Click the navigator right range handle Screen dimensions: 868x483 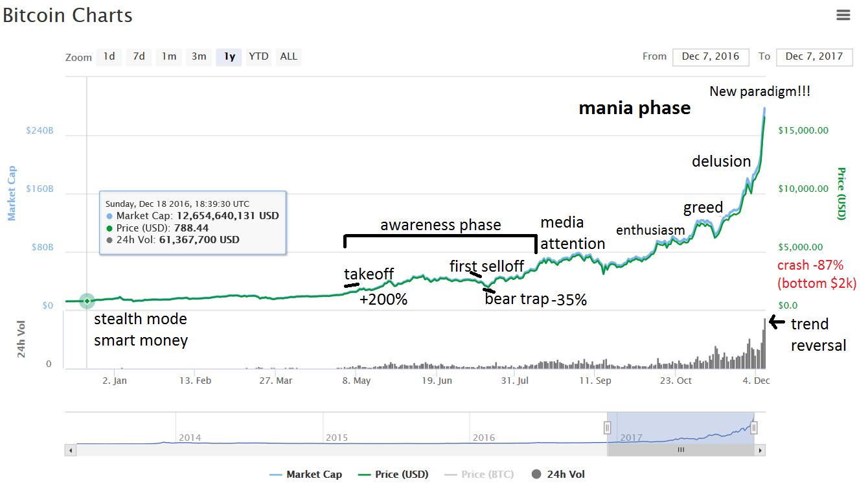coord(754,428)
